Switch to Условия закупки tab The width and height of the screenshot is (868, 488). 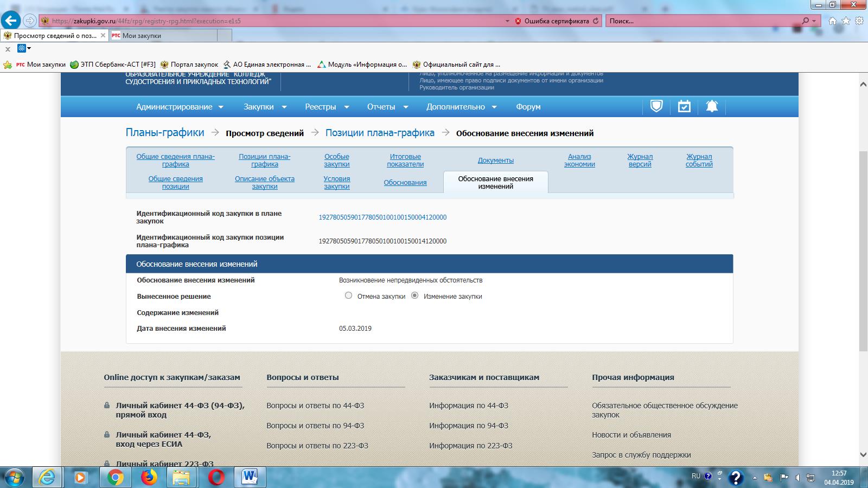[x=337, y=183]
